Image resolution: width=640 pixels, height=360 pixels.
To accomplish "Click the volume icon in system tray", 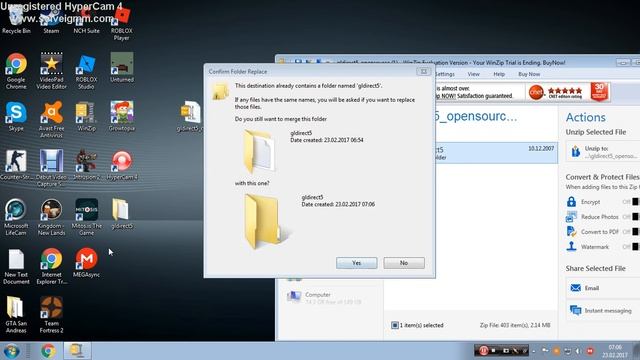I will coord(578,351).
